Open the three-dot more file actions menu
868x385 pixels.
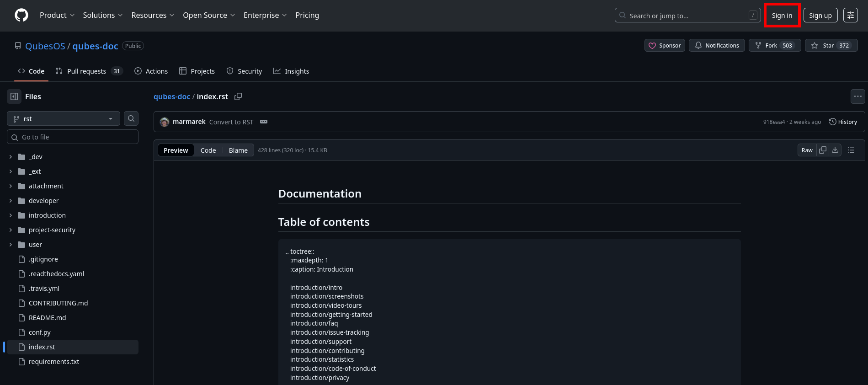[857, 96]
